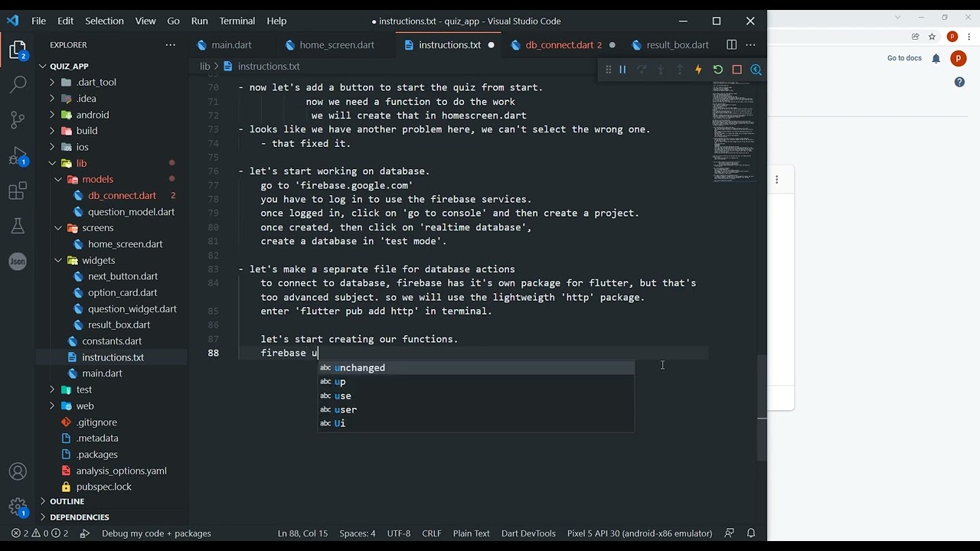
Task: Open the Explorer view in activity bar
Action: point(18,51)
